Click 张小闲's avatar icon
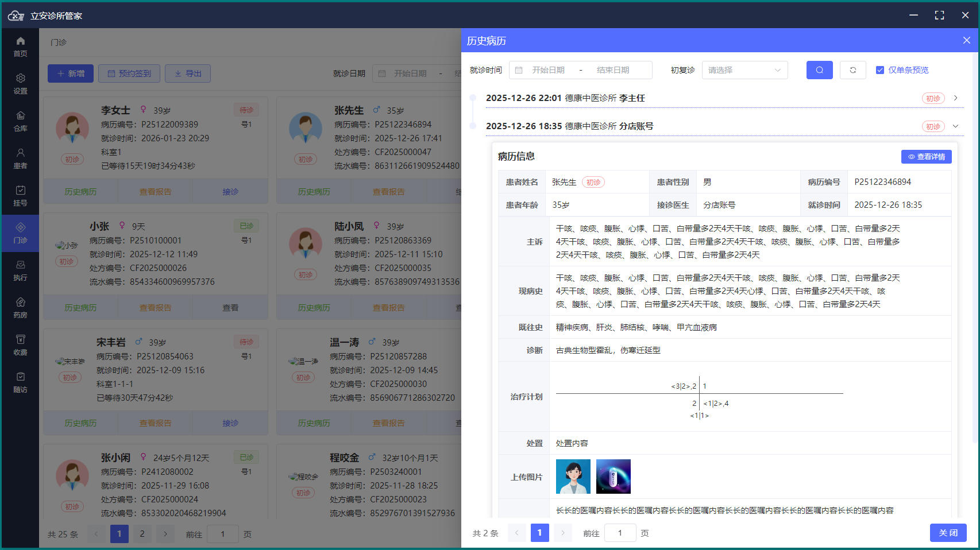This screenshot has height=550, width=980. click(72, 475)
